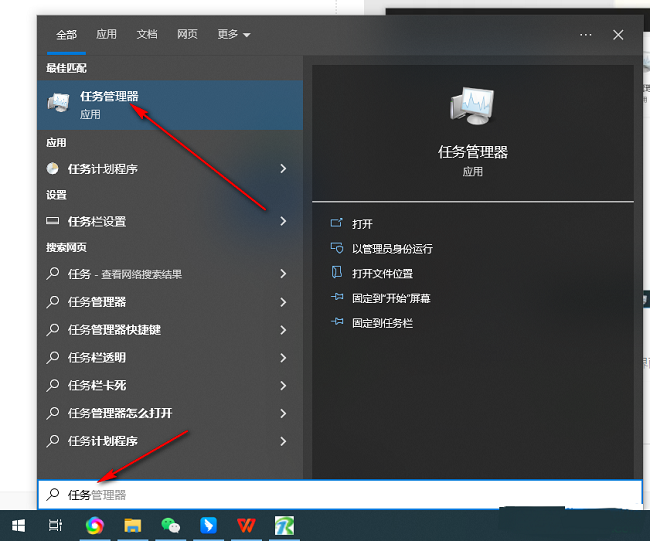This screenshot has height=541, width=650.
Task: Click the pin icon beside 固定到"开始"屏幕
Action: pyautogui.click(x=337, y=297)
